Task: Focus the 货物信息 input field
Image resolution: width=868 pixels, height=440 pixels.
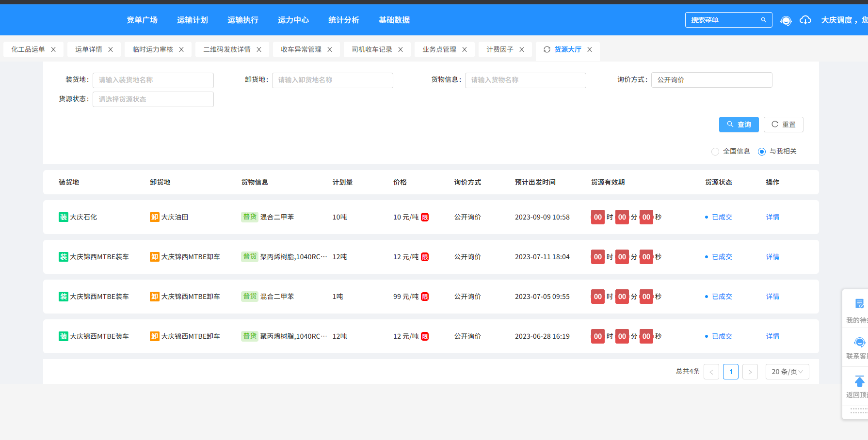Action: tap(526, 80)
